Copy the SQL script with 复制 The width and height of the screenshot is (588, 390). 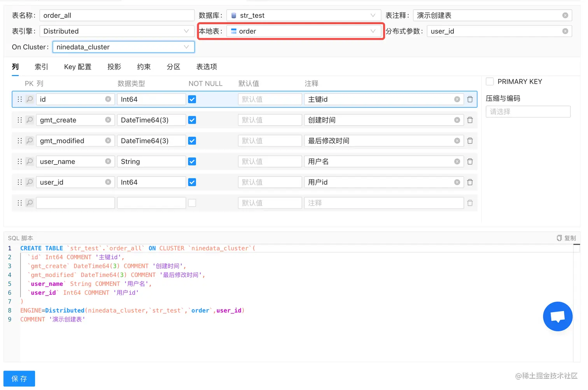[x=566, y=238]
